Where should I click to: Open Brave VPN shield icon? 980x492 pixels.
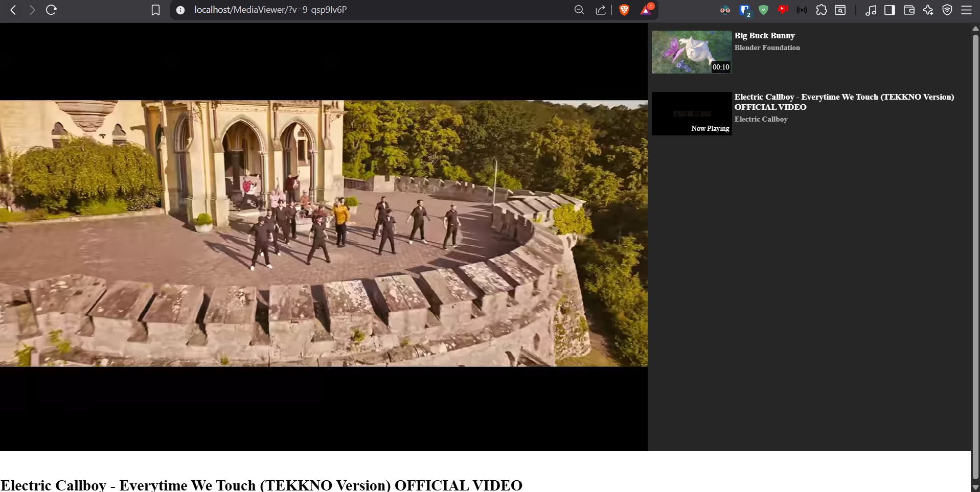pyautogui.click(x=947, y=10)
